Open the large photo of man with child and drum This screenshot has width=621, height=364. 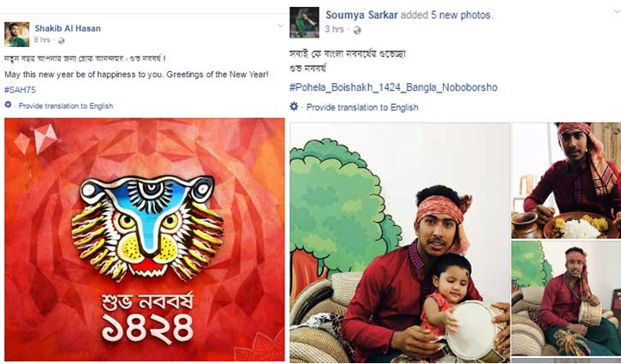click(x=400, y=242)
